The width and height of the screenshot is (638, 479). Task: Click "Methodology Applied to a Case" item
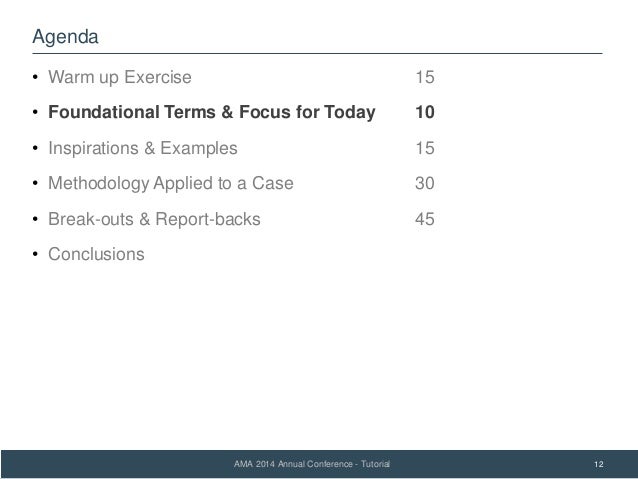pos(172,183)
